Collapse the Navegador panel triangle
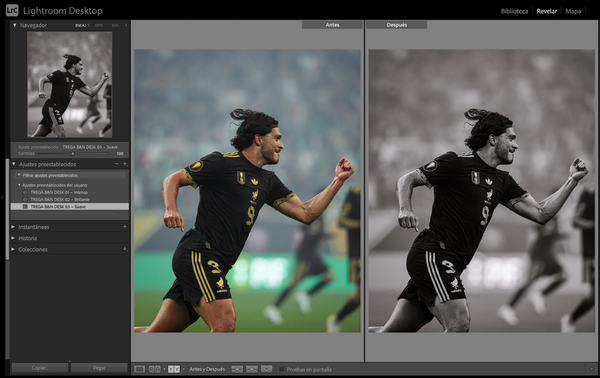 [15, 25]
